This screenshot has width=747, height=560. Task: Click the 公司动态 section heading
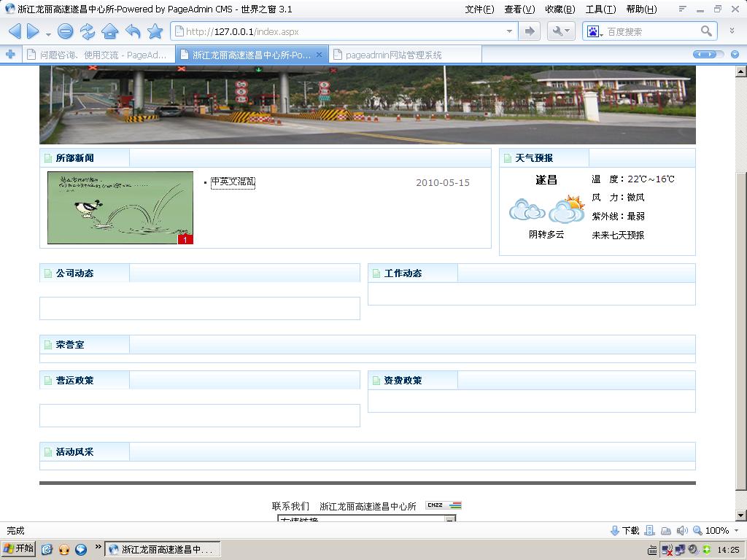[x=75, y=273]
